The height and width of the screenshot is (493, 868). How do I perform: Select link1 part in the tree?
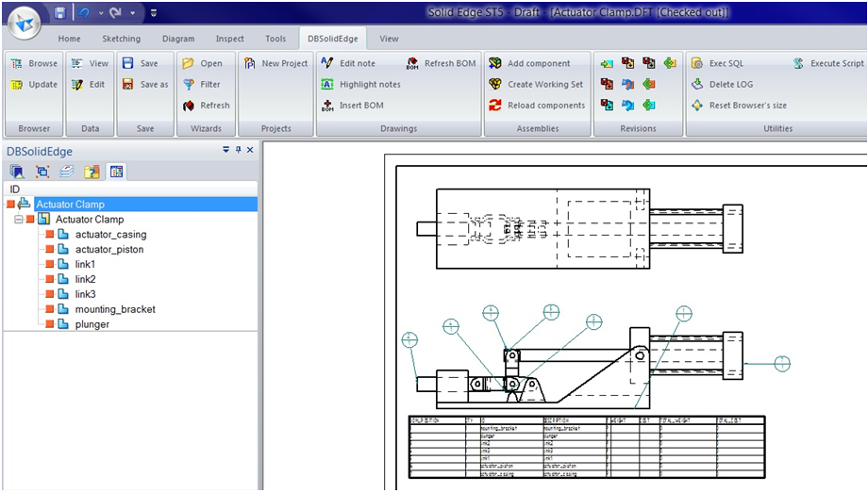[85, 265]
